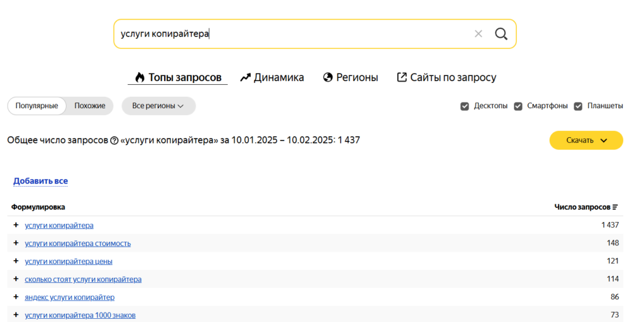The width and height of the screenshot is (644, 322).
Task: Open the услуги копирайтера стоимость link
Action: click(77, 243)
